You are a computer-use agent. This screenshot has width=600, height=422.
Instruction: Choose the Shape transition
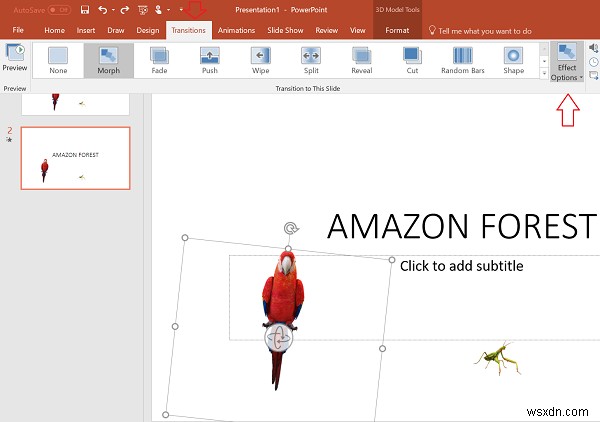(514, 60)
